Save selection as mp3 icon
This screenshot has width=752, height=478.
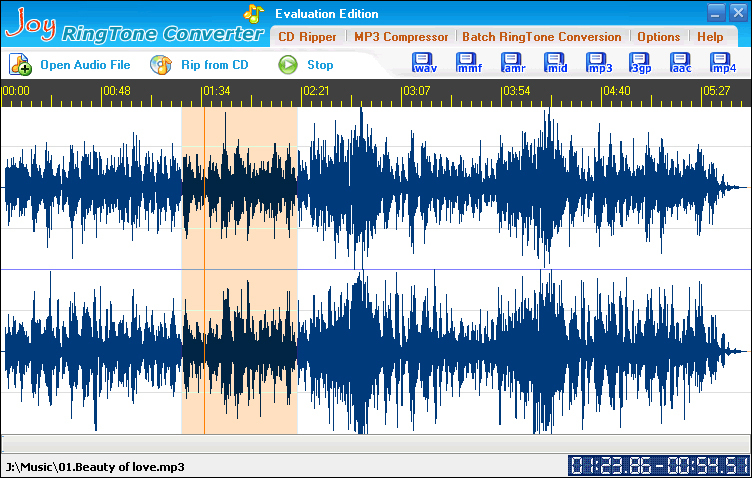click(x=599, y=63)
